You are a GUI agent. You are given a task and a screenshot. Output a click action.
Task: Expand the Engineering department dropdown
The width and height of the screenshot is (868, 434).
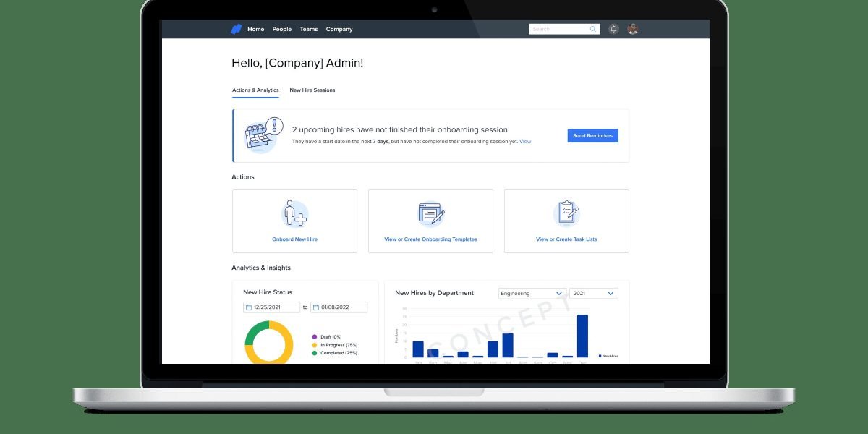[x=558, y=293]
